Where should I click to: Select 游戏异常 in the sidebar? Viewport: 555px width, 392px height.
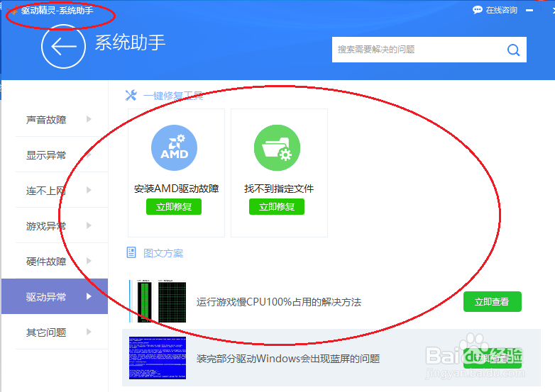(55, 225)
